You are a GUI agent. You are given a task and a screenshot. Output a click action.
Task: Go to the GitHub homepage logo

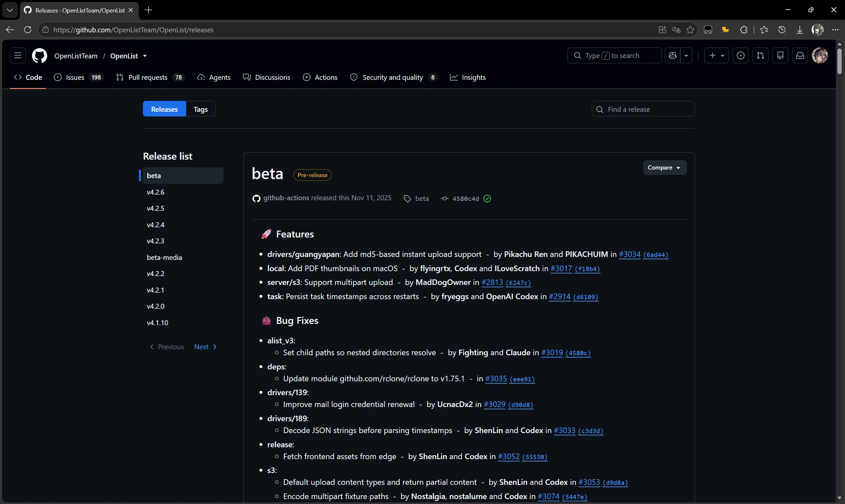coord(39,55)
